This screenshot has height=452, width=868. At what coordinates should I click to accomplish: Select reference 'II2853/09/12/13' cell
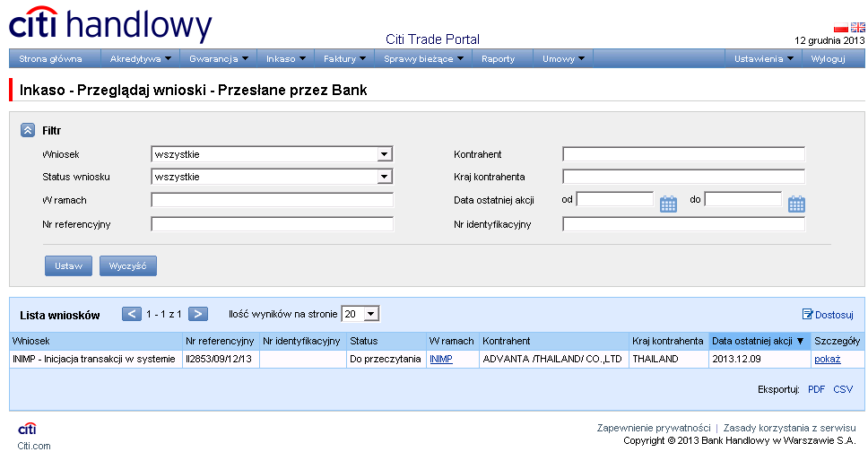click(221, 359)
